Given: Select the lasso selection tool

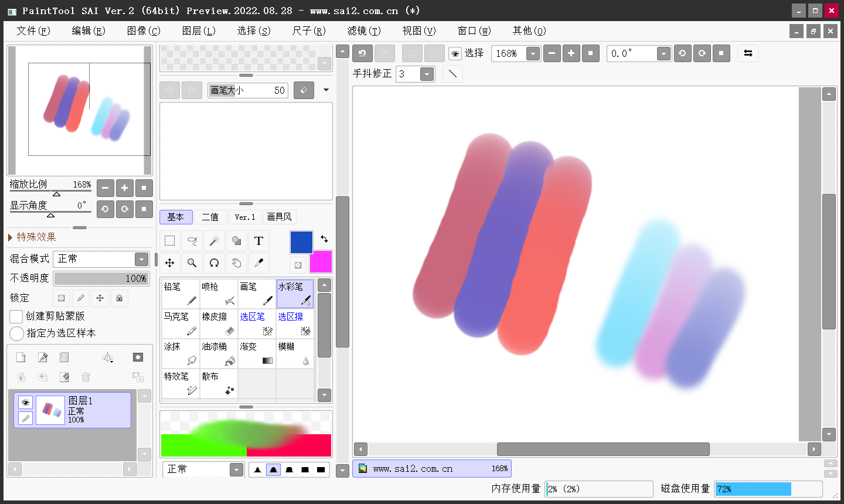Looking at the screenshot, I should pyautogui.click(x=192, y=241).
